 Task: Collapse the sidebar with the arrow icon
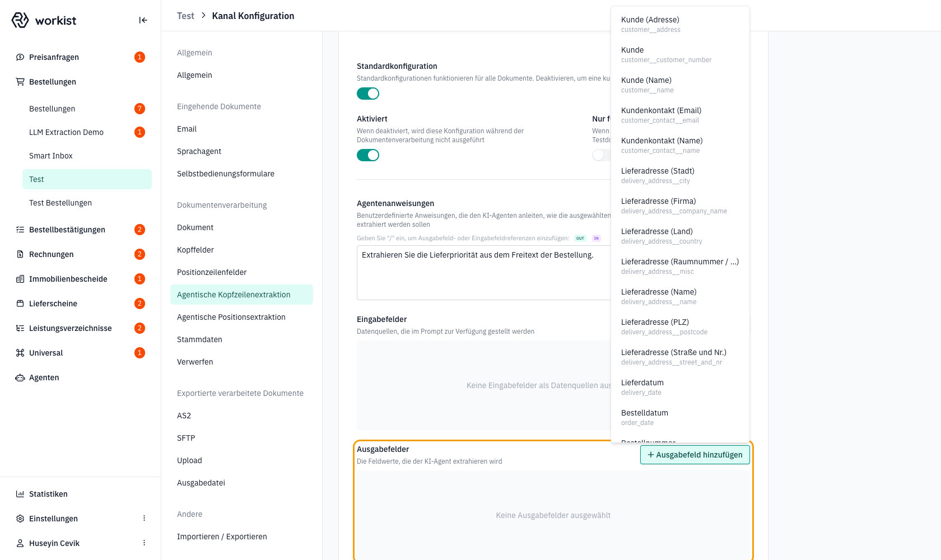(143, 20)
